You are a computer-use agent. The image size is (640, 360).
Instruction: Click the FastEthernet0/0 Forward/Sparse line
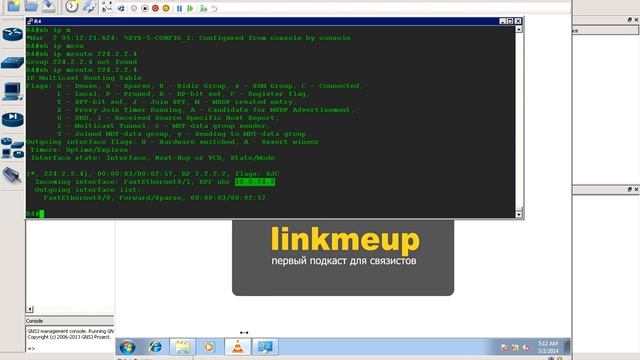click(x=154, y=198)
